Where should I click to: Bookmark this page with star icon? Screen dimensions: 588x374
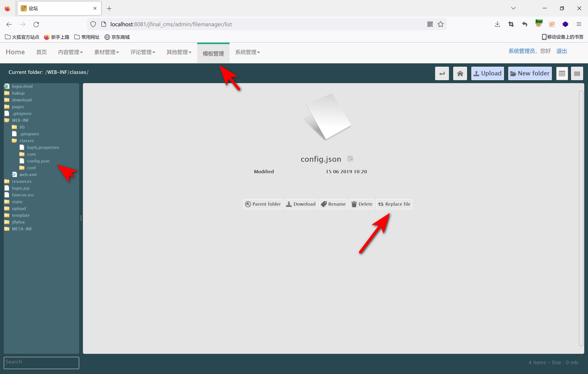pos(440,24)
